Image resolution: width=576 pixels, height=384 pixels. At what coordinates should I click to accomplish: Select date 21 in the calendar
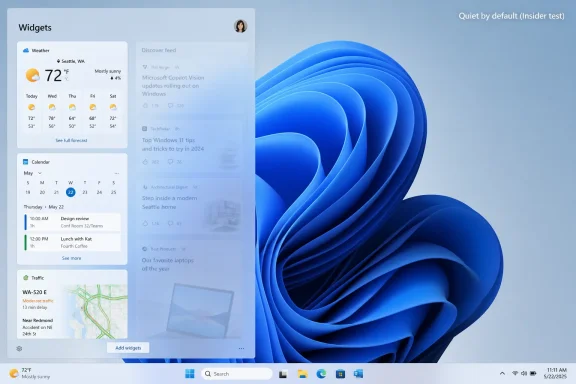[56, 192]
